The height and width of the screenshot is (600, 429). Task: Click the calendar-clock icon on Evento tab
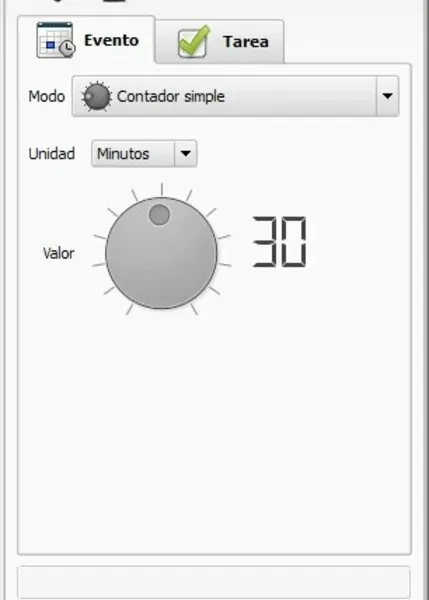[x=56, y=40]
